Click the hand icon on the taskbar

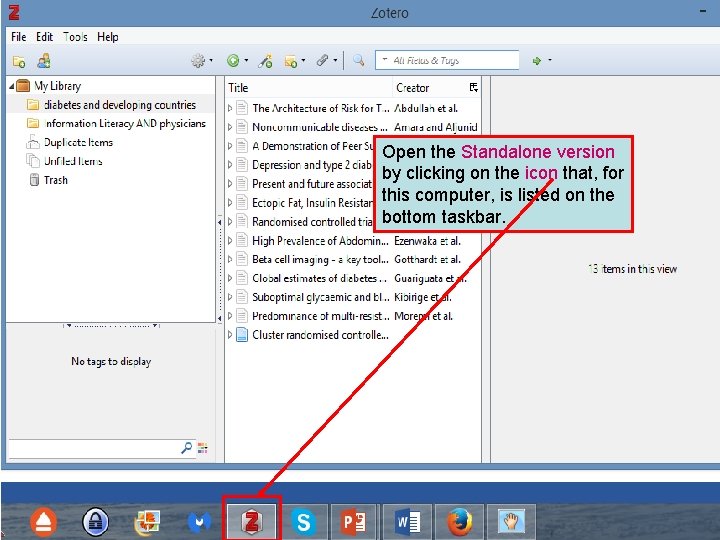[x=511, y=522]
